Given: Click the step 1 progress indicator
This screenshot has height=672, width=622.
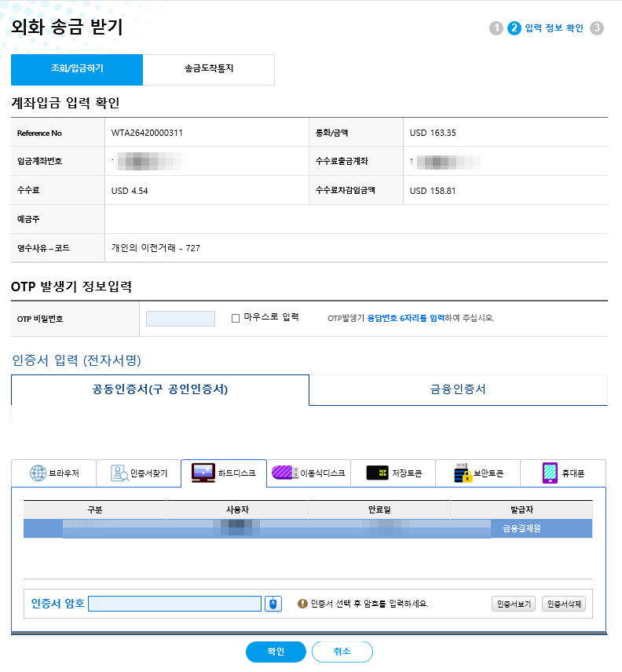Looking at the screenshot, I should click(x=496, y=28).
